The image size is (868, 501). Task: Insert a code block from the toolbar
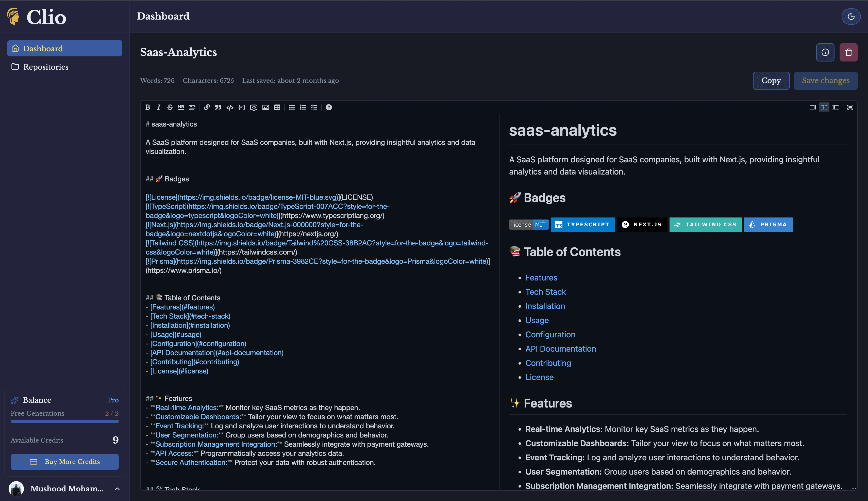click(x=230, y=107)
